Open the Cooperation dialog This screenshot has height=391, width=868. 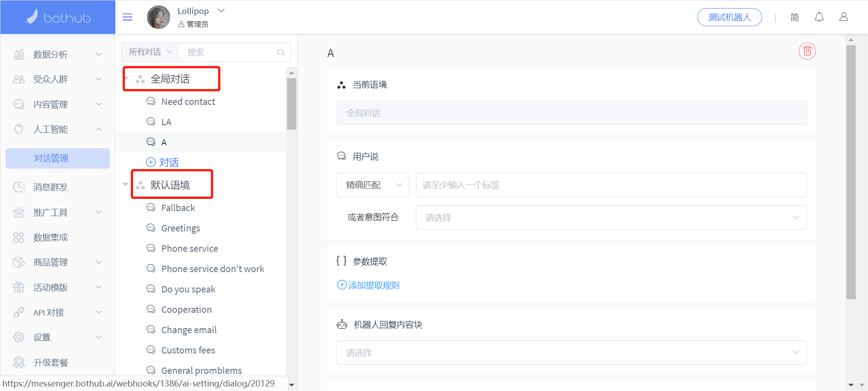point(186,310)
